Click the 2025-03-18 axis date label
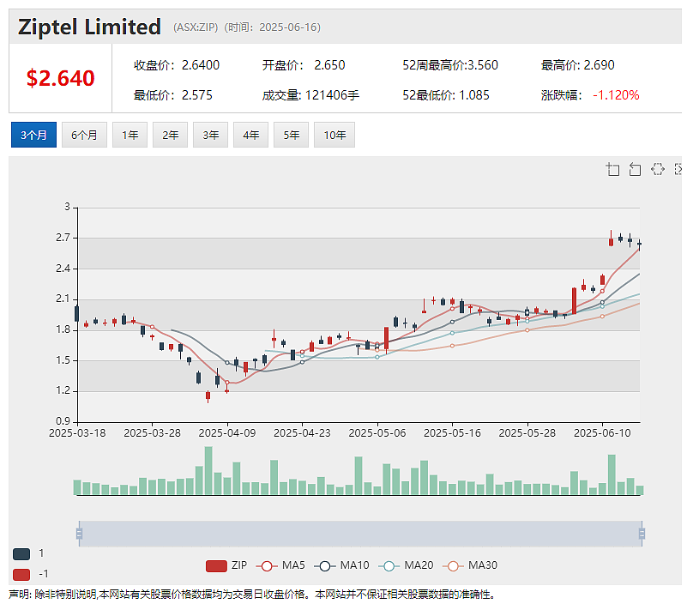 point(77,433)
